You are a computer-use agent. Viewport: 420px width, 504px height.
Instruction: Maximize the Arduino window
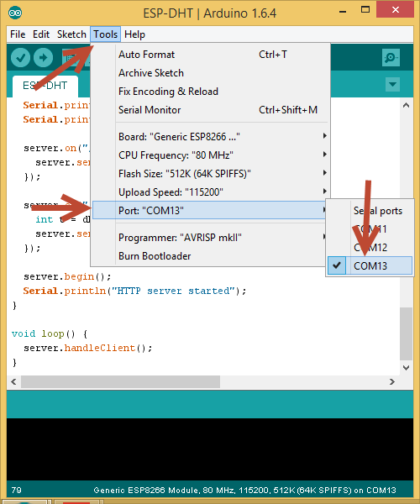click(x=365, y=10)
